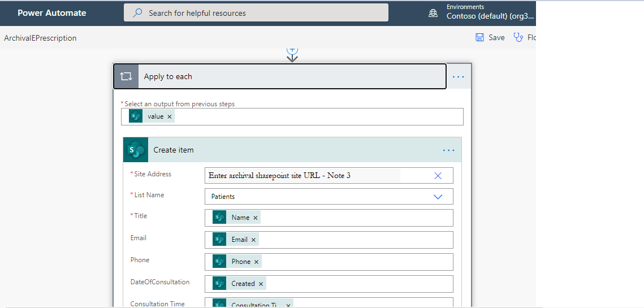Click Power Automate home title
Screen dimensions: 644x308
pos(52,13)
